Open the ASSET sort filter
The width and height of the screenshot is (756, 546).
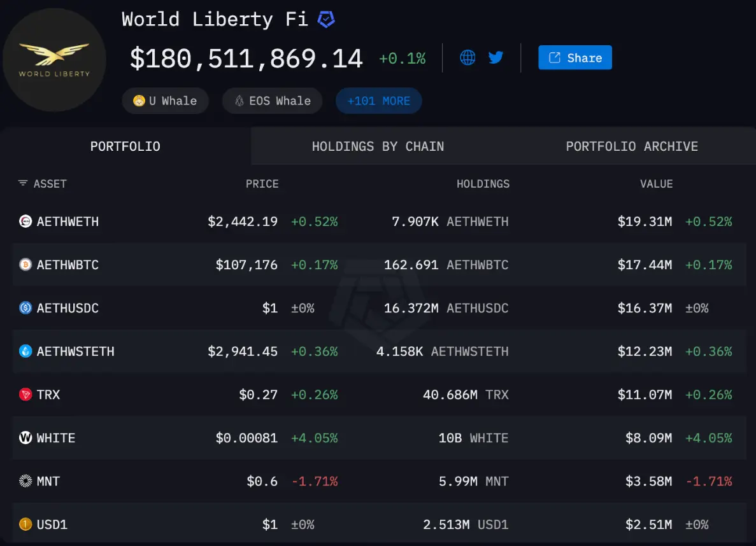tap(23, 183)
